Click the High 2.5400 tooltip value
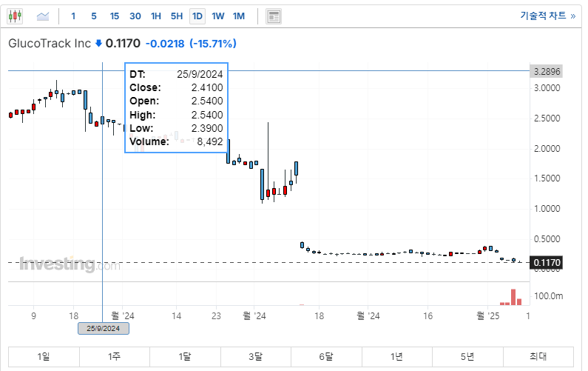This screenshot has width=588, height=371. point(207,115)
